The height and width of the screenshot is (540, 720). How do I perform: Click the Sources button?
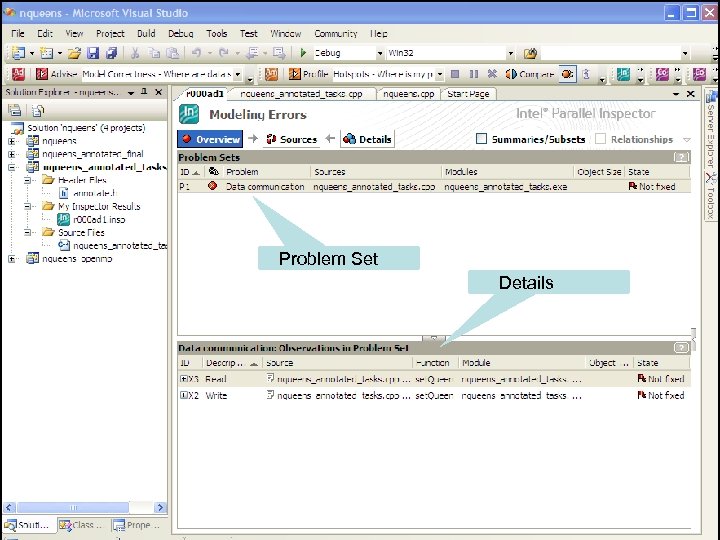(291, 139)
